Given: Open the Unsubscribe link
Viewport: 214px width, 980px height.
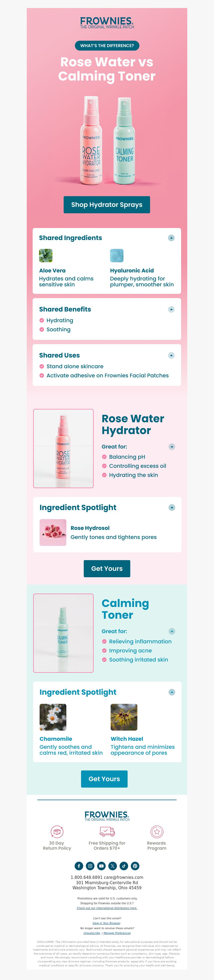Looking at the screenshot, I should point(92,933).
